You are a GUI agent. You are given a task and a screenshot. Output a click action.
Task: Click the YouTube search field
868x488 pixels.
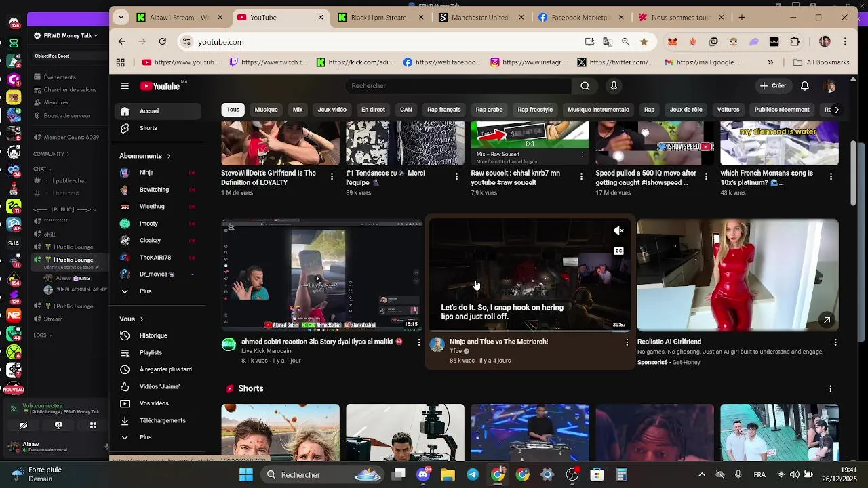click(458, 86)
